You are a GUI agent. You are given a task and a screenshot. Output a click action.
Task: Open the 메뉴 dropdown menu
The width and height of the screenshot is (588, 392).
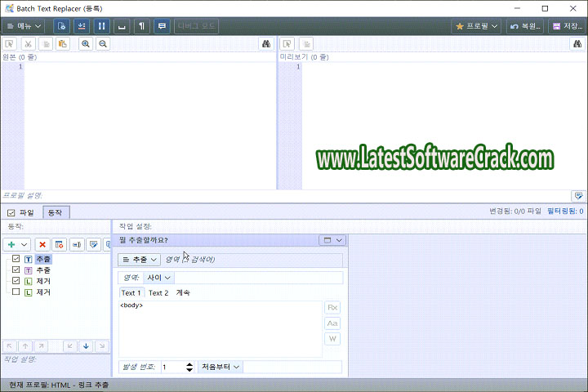click(24, 26)
